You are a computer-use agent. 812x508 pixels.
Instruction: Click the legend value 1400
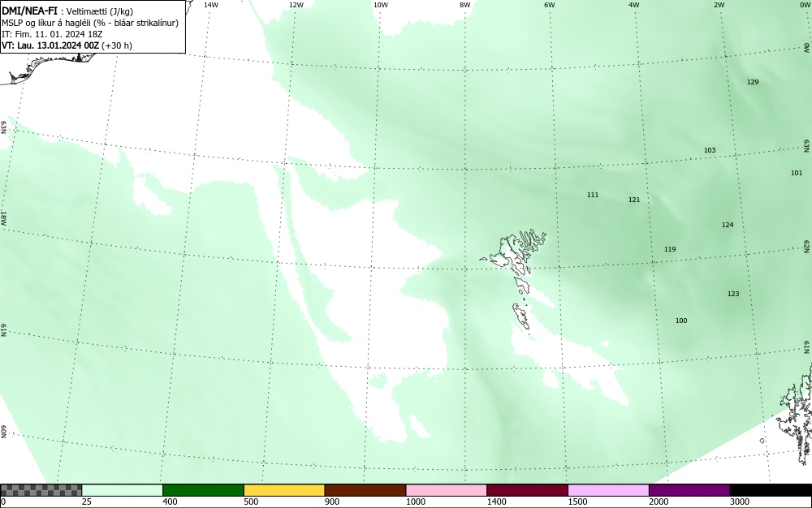click(x=497, y=502)
